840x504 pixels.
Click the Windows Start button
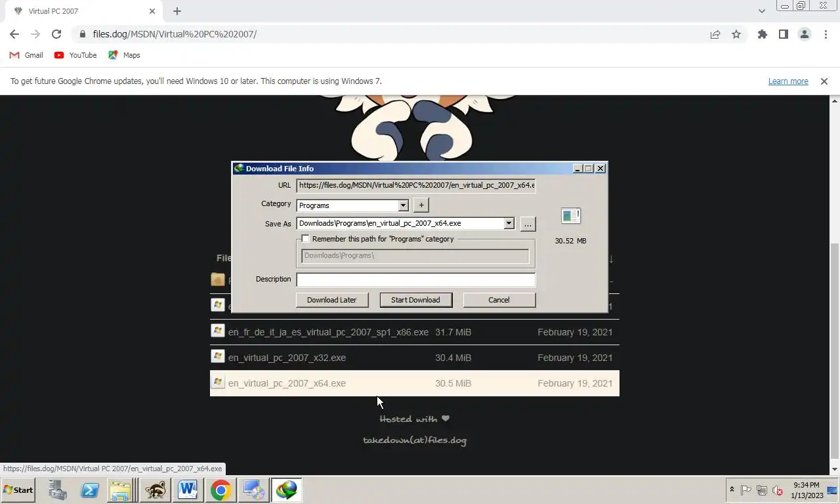click(x=18, y=490)
